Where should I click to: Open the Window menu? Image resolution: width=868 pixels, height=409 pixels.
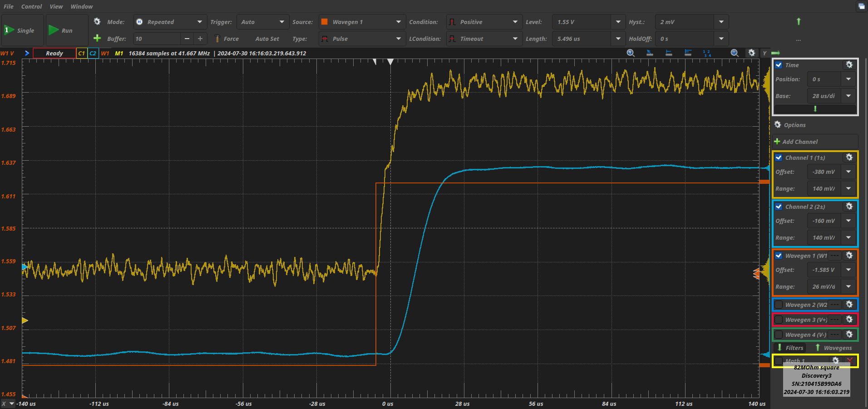pos(81,6)
